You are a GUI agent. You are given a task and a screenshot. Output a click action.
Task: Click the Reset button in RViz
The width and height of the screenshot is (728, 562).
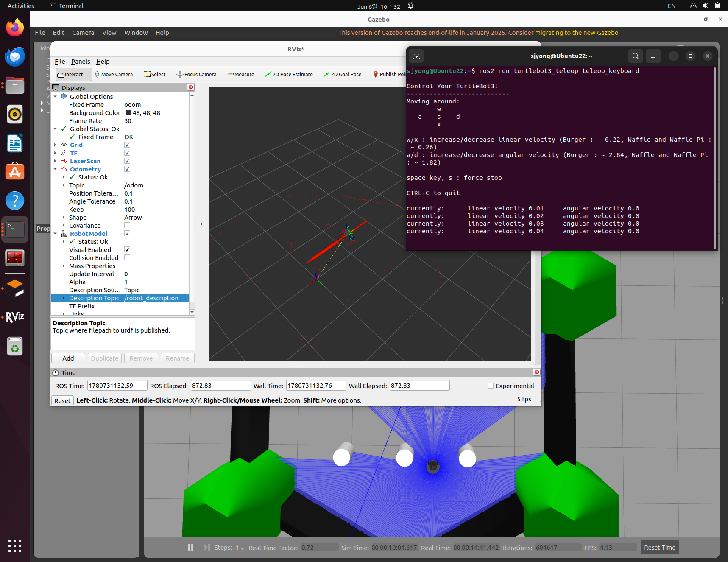(x=62, y=400)
